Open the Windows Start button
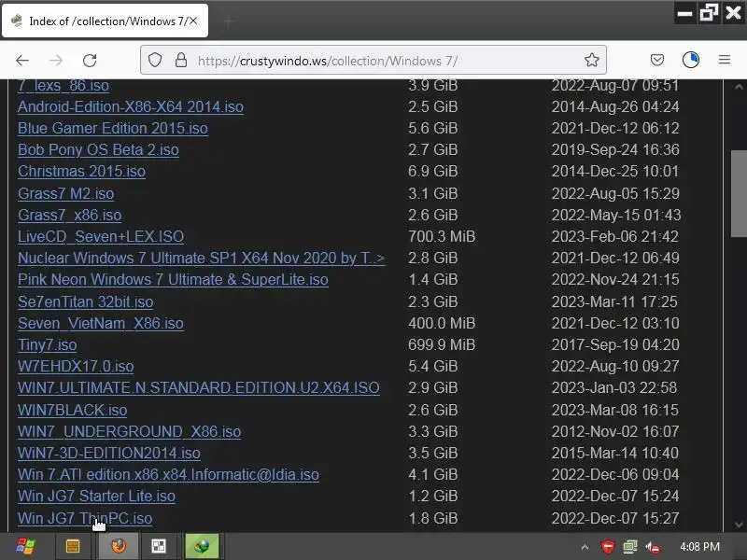 point(25,546)
